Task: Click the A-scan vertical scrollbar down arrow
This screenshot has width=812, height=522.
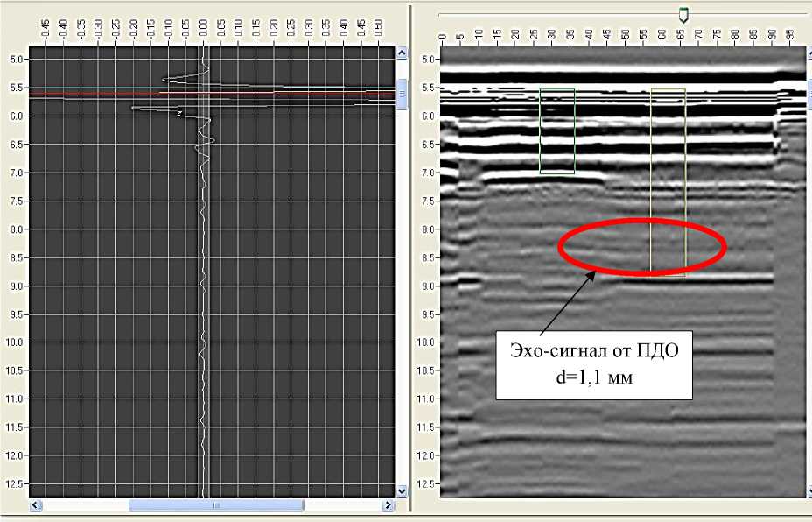Action: pyautogui.click(x=402, y=490)
